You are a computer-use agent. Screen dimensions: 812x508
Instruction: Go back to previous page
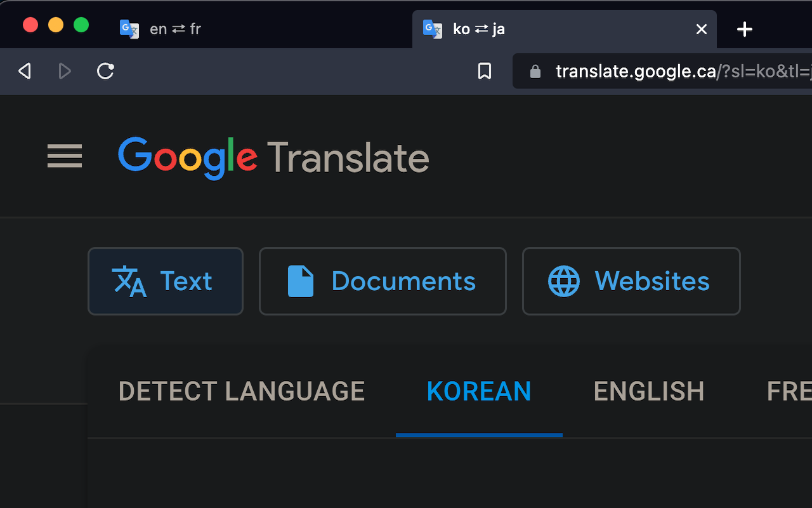[x=25, y=71]
